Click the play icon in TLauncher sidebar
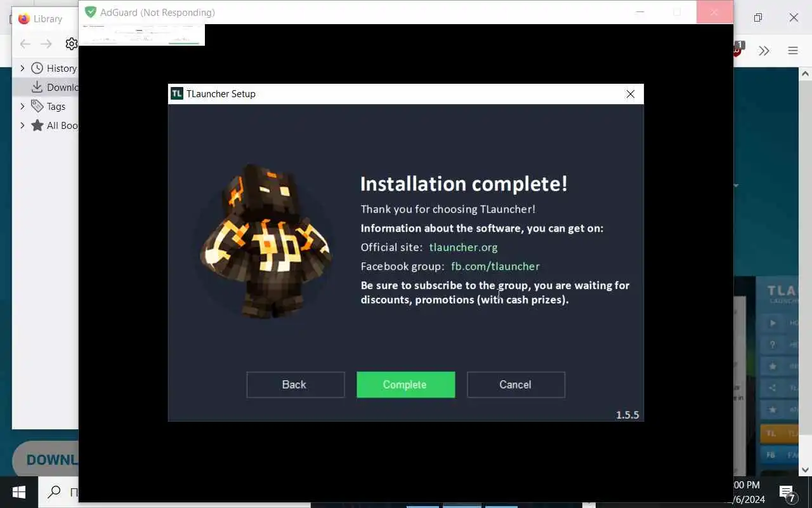The height and width of the screenshot is (508, 812). (773, 323)
